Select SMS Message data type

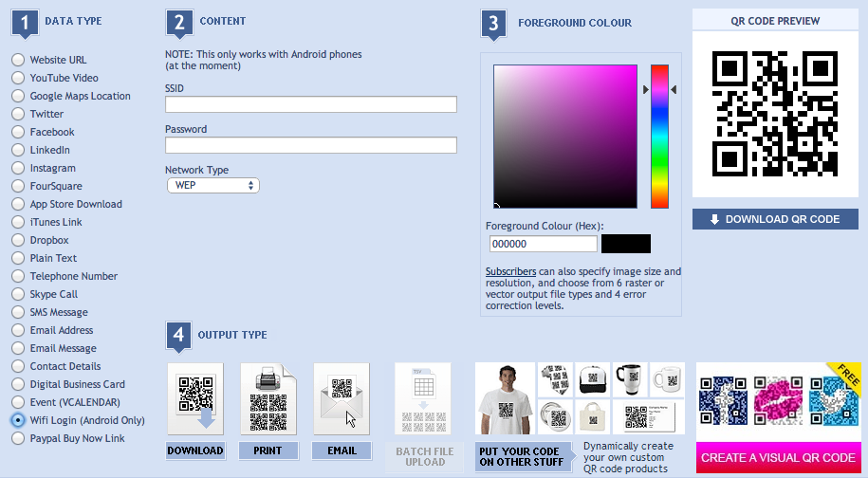(x=18, y=312)
